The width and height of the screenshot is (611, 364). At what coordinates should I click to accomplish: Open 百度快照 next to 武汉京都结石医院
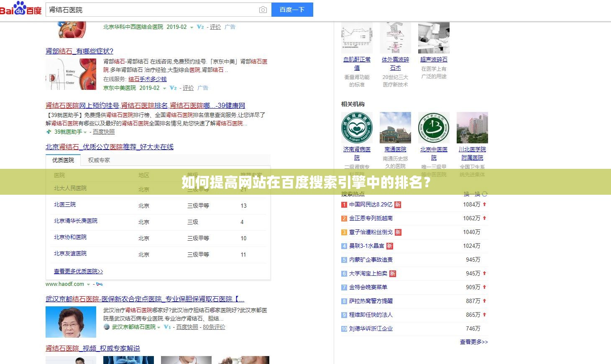click(187, 327)
